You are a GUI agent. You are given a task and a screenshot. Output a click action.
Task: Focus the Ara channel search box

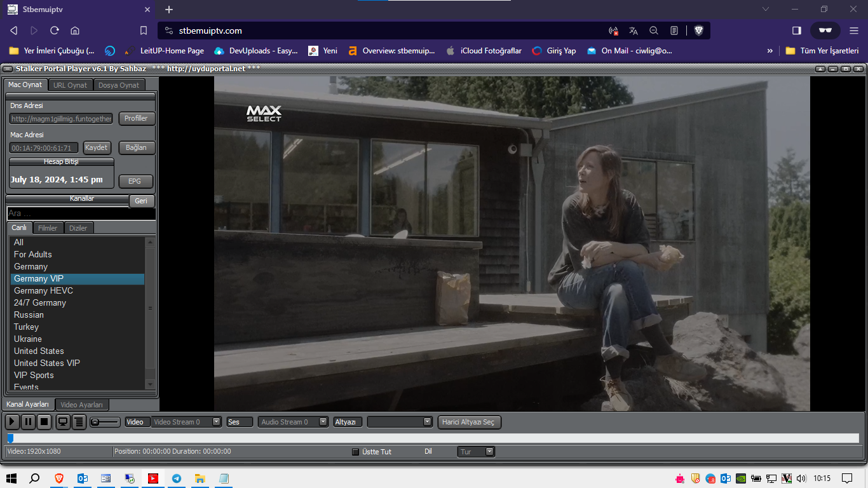81,213
